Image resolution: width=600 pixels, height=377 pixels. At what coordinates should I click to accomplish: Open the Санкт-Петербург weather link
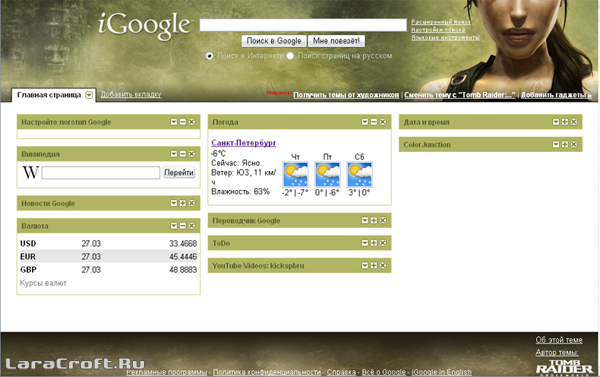coord(244,143)
